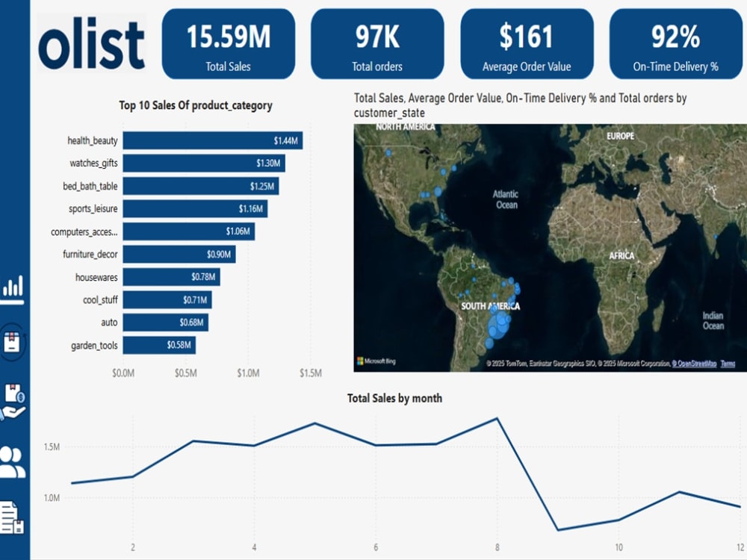Open the Terms link on map
Image resolution: width=747 pixels, height=560 pixels.
pos(728,364)
